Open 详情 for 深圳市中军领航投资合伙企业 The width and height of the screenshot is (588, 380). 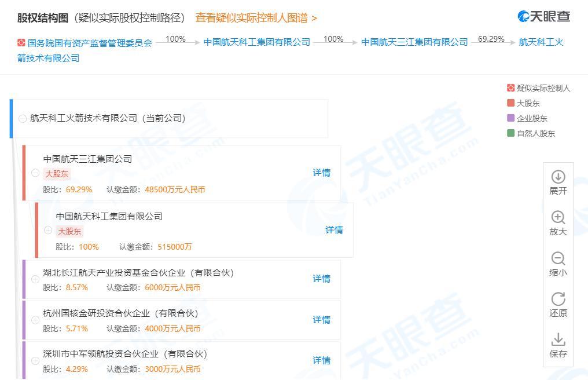[321, 360]
